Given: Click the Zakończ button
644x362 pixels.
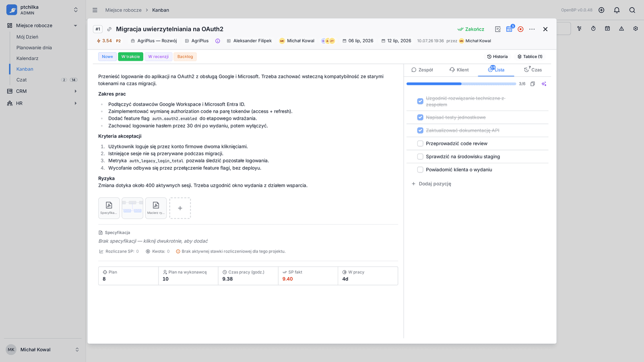Looking at the screenshot, I should click(471, 29).
